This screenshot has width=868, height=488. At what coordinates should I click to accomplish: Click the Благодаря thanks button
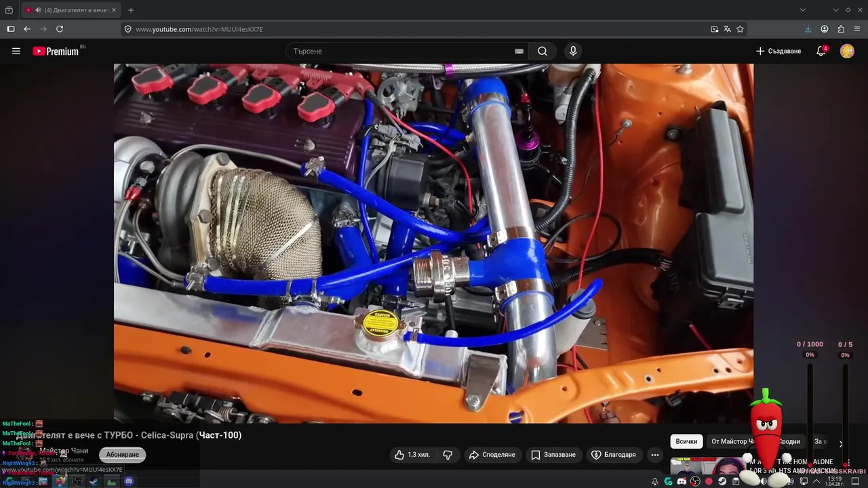point(614,455)
